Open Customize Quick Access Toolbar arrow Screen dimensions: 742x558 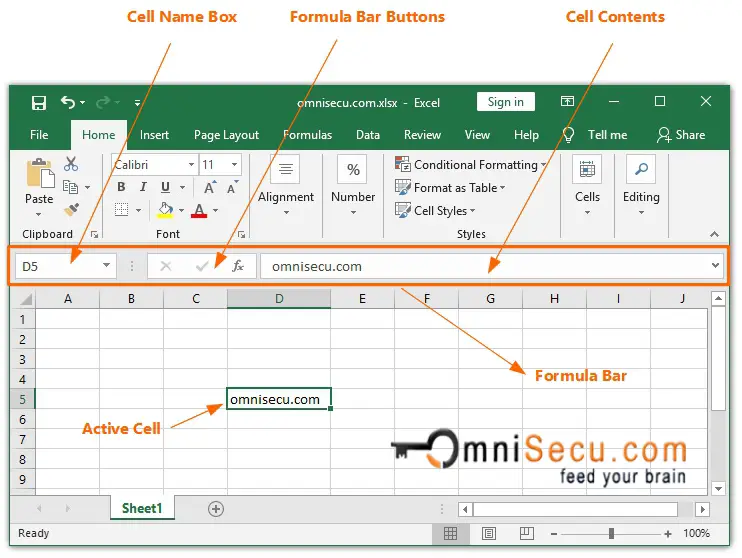coord(137,102)
